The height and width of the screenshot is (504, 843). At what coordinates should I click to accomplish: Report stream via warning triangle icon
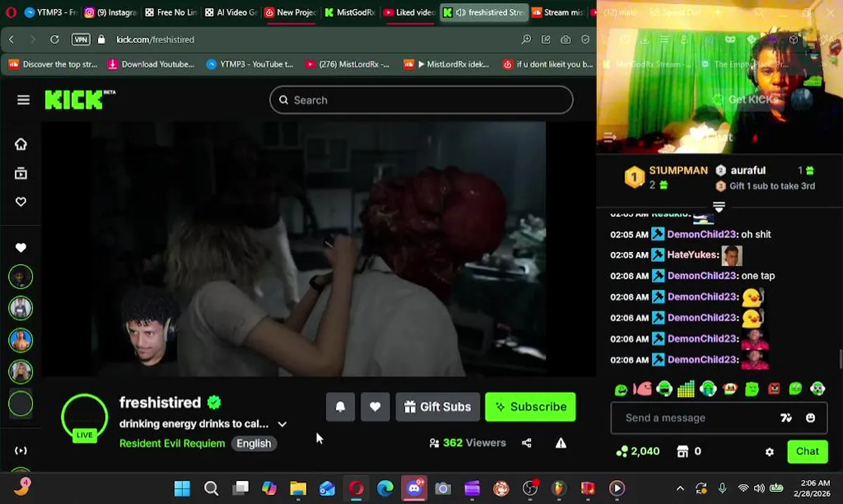(x=561, y=443)
